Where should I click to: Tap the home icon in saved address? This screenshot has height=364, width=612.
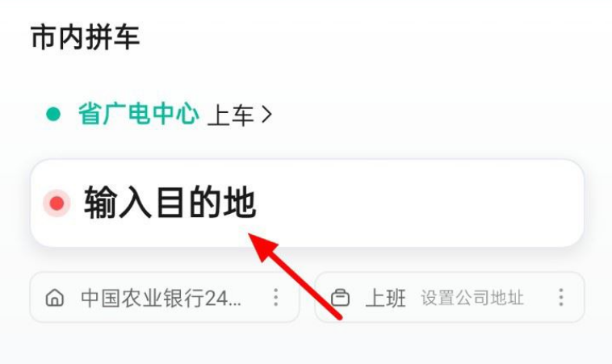click(x=55, y=298)
